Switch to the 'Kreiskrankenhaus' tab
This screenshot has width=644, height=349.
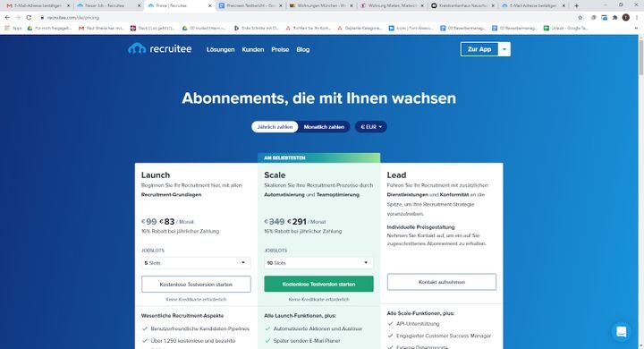[463, 5]
